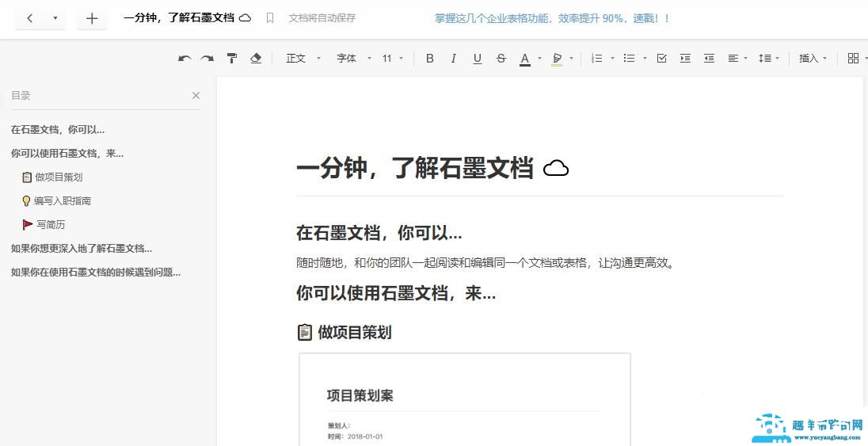Increase indent of paragraph
Screen dimensions: 868x446
685,58
